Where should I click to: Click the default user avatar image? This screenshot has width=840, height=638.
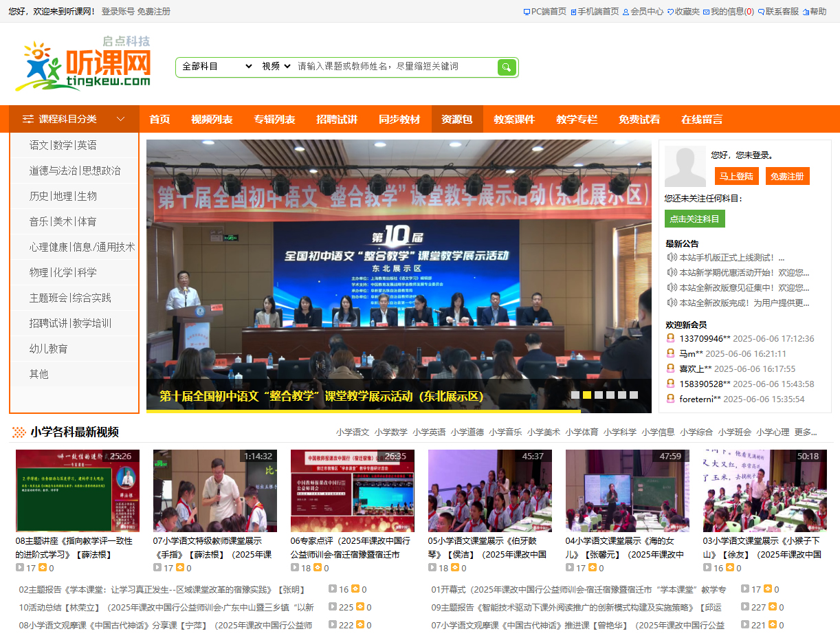[x=685, y=166]
